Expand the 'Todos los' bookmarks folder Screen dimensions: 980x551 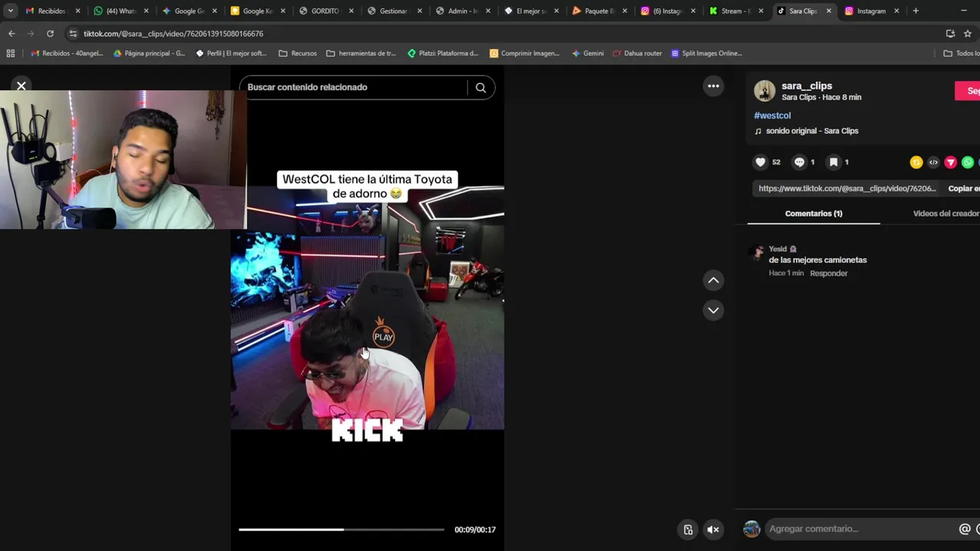962,54
